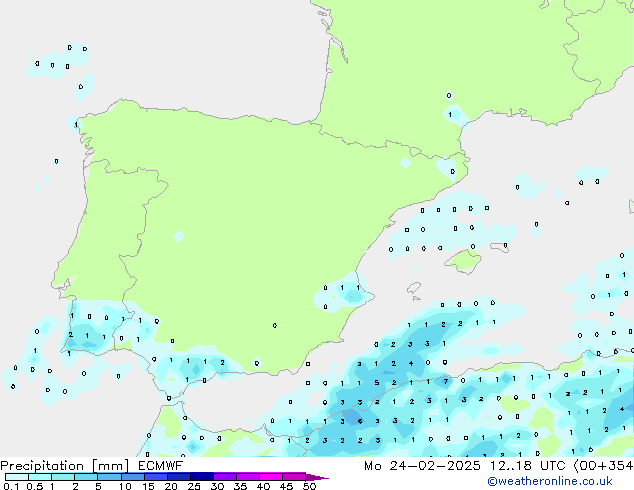Click the '12..18 UTC' time range text
This screenshot has height=490, width=634.
tap(527, 466)
